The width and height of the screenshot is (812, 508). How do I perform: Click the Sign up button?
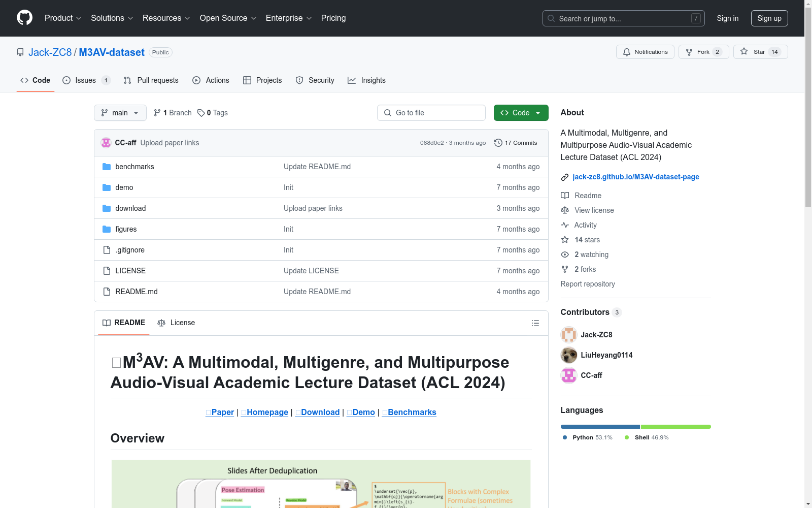(769, 18)
